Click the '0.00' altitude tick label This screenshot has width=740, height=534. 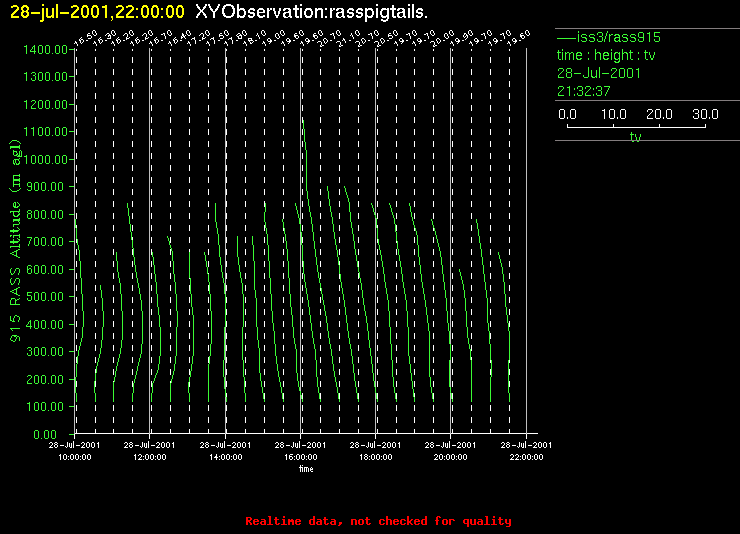pos(45,434)
